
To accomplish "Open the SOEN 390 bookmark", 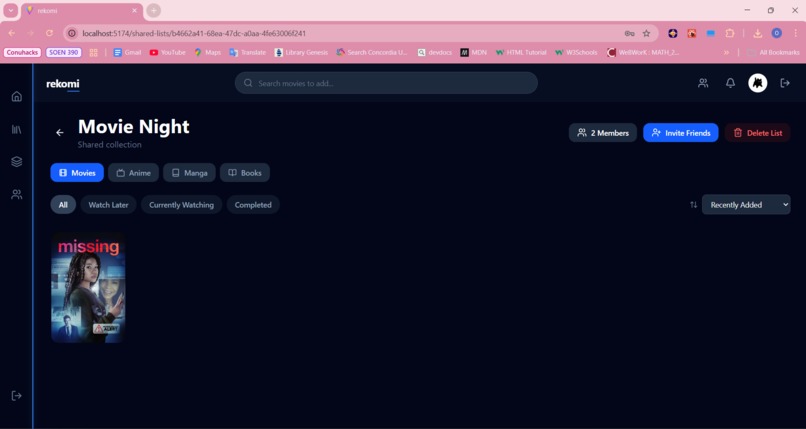I will (x=64, y=52).
